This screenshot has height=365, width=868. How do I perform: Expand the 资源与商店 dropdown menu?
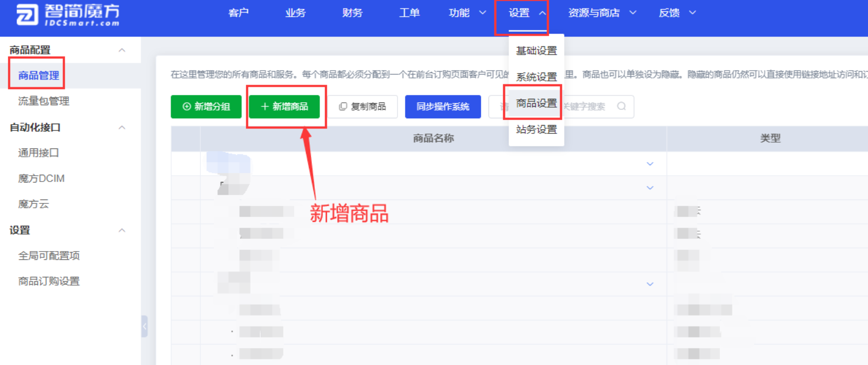(602, 13)
